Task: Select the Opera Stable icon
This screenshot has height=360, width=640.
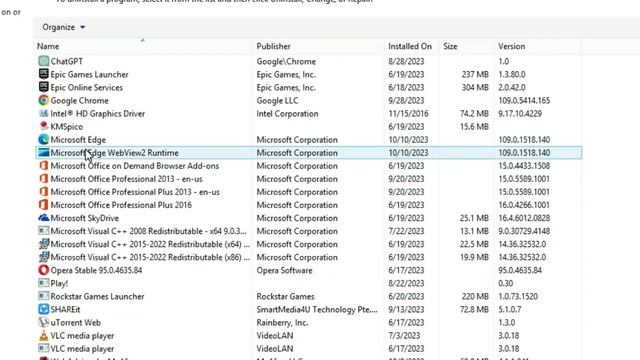Action: pos(43,270)
